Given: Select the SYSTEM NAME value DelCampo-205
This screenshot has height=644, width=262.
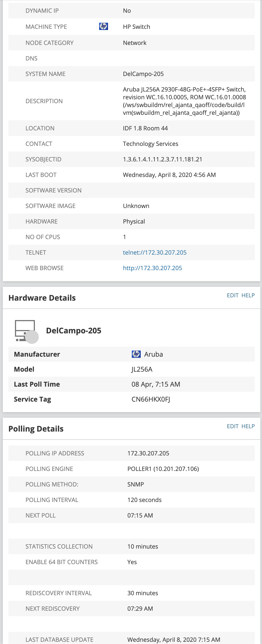Looking at the screenshot, I should point(143,74).
